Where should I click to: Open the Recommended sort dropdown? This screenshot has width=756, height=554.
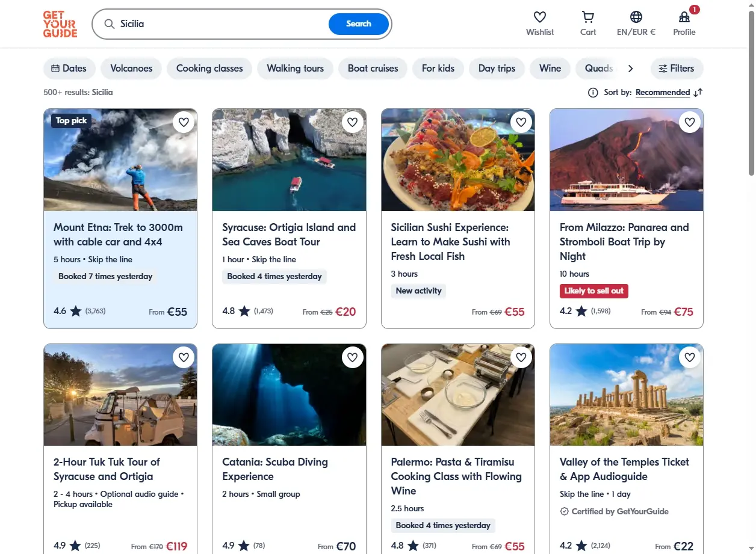pos(663,93)
